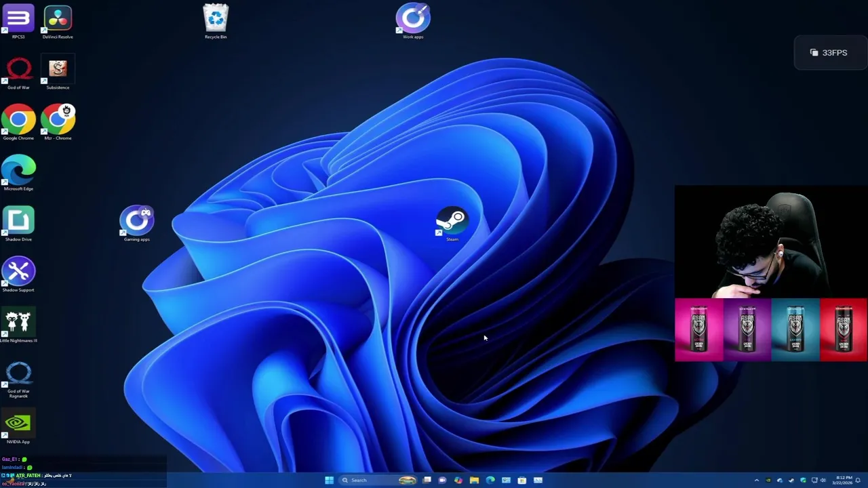
Task: Launch Microsoft Copilot from the taskbar
Action: pyautogui.click(x=458, y=480)
